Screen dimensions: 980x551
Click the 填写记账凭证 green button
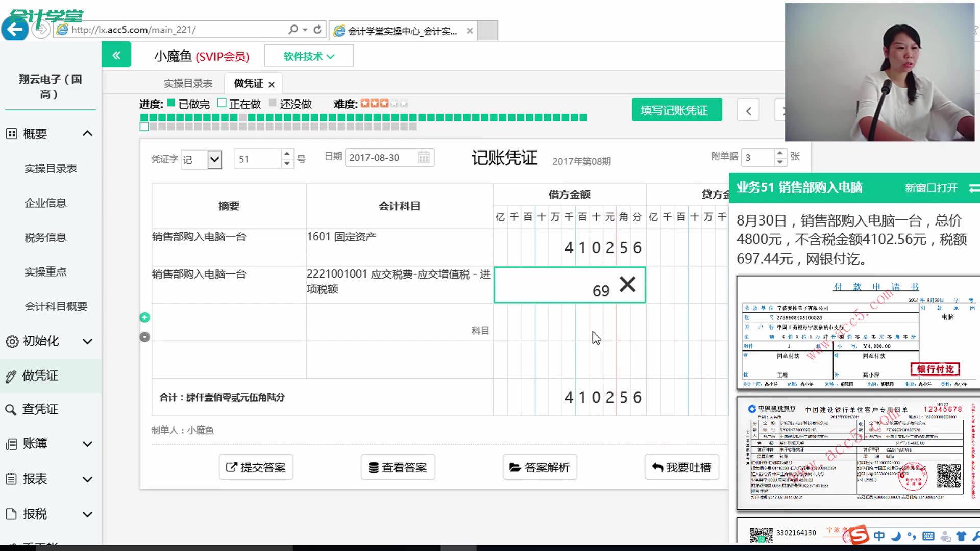(676, 110)
